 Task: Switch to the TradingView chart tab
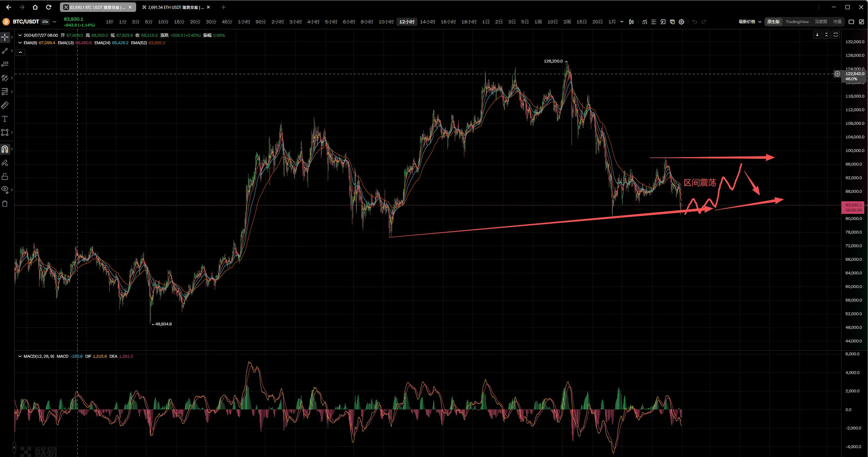point(797,22)
